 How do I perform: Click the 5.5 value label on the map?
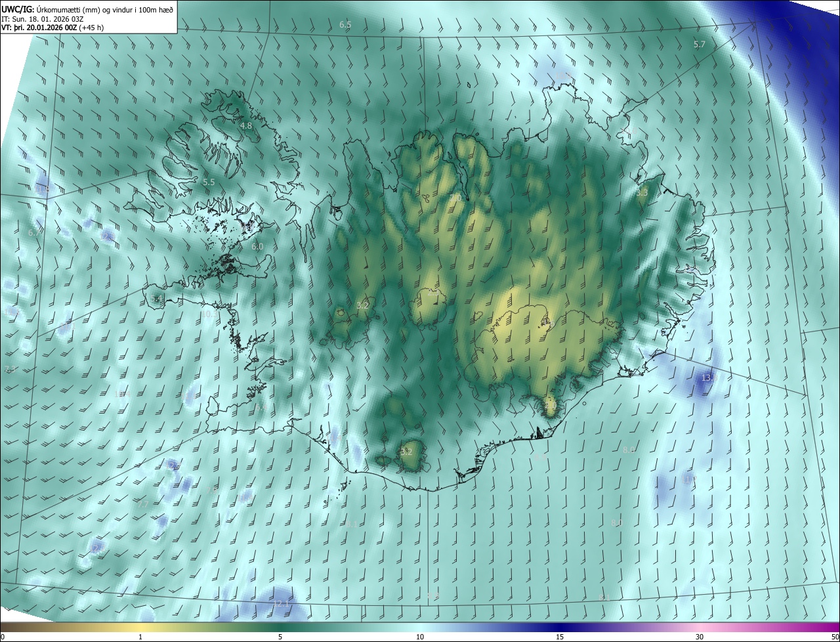(x=209, y=182)
